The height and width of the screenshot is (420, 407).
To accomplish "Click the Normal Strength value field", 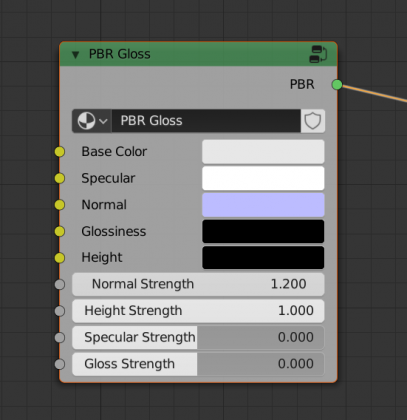I will [x=198, y=284].
